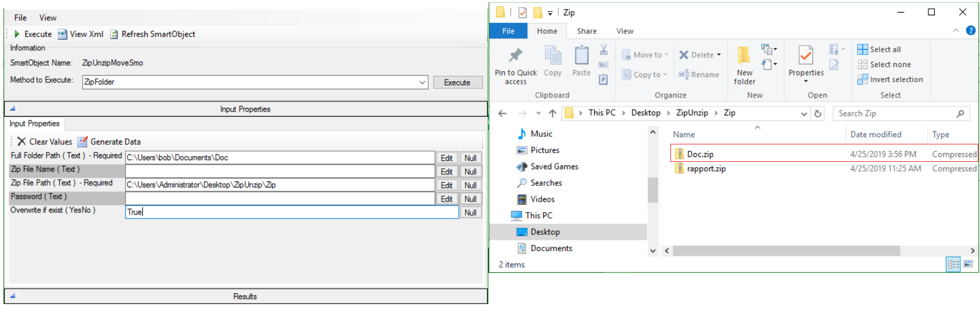The width and height of the screenshot is (980, 310).
Task: Click the green Execute play icon
Action: tap(17, 34)
